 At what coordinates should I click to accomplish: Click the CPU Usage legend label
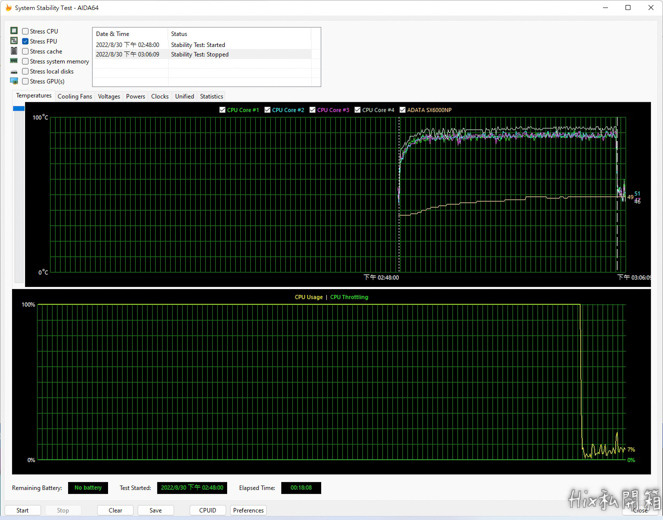(x=309, y=297)
